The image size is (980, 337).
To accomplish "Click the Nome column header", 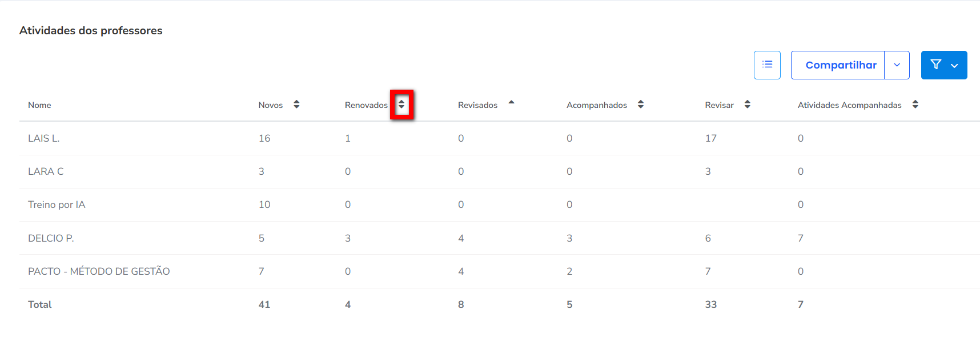I will (x=39, y=105).
